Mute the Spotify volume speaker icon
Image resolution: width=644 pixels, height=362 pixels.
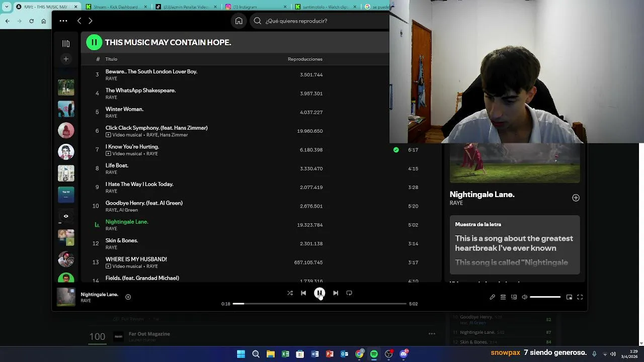pyautogui.click(x=525, y=297)
